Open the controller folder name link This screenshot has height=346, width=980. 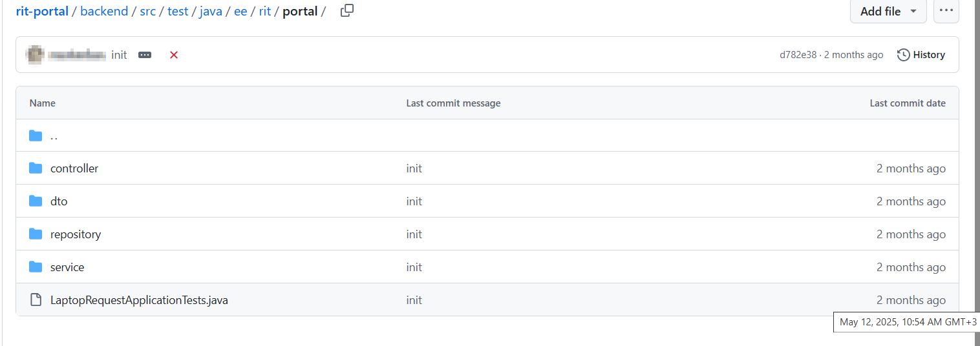74,168
